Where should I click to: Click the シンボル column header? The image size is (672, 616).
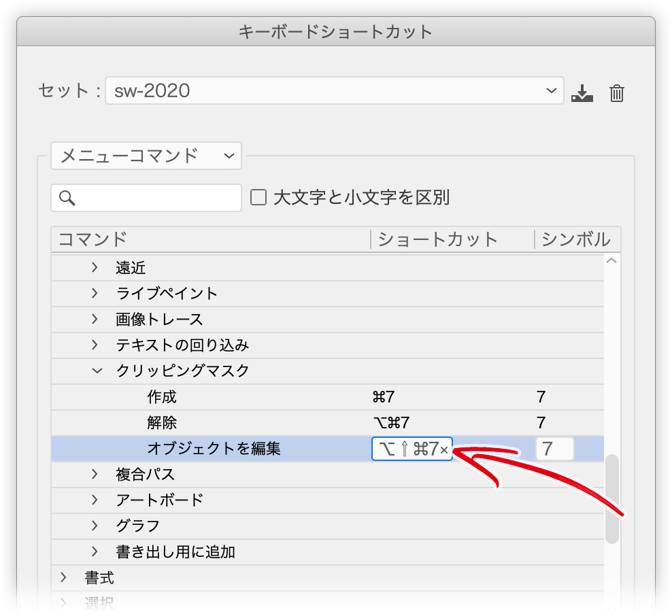coord(576,239)
